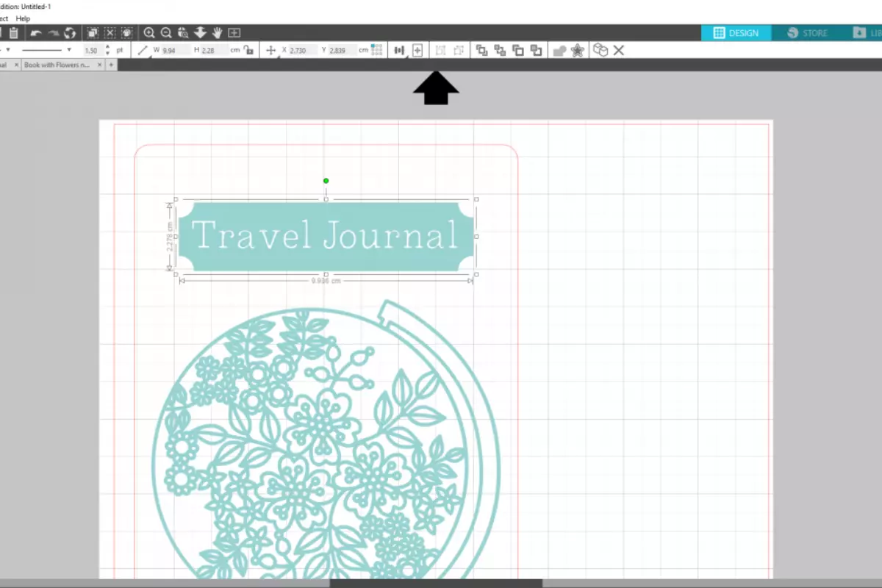Click the Deselect All icon
Screen dimensions: 882x588
pyautogui.click(x=110, y=33)
